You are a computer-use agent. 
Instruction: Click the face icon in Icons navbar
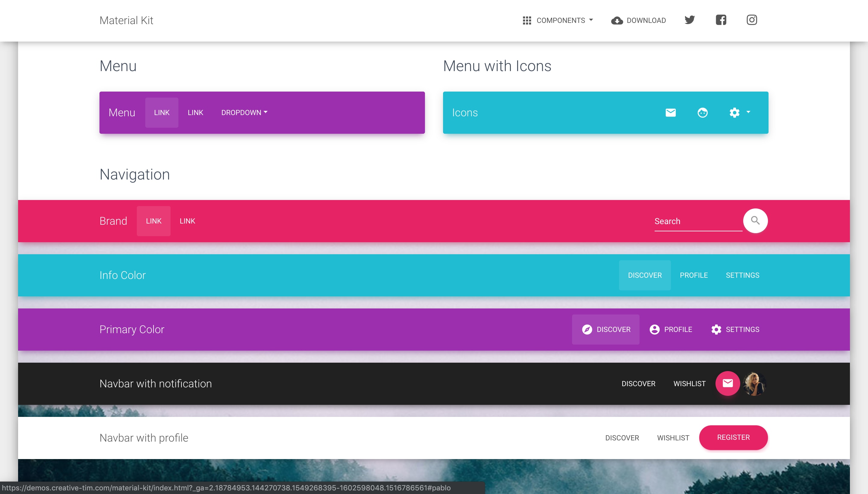(702, 113)
